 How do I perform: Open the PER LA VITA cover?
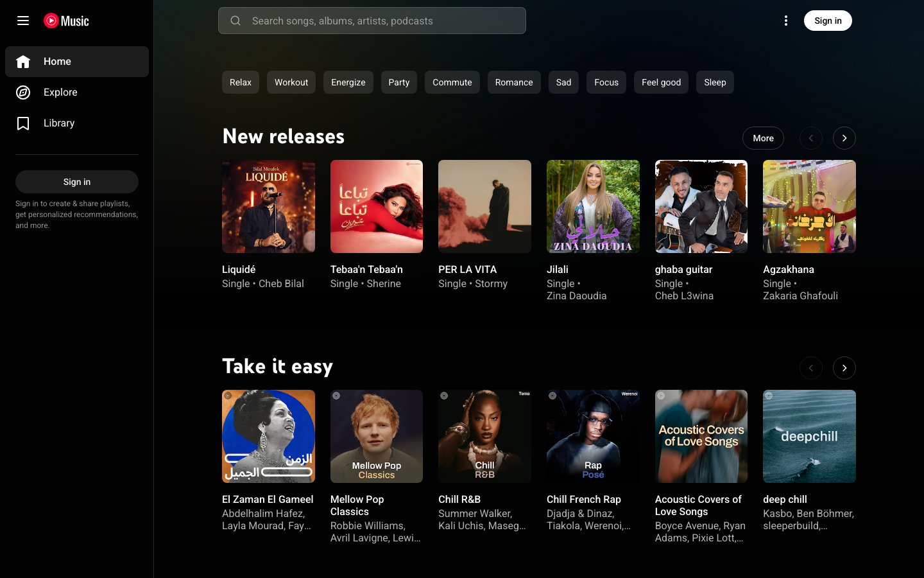click(x=484, y=206)
